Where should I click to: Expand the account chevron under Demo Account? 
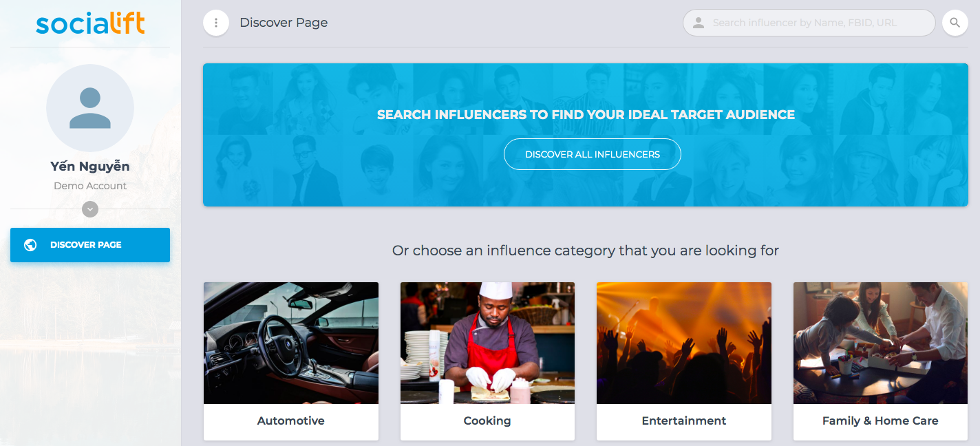90,209
